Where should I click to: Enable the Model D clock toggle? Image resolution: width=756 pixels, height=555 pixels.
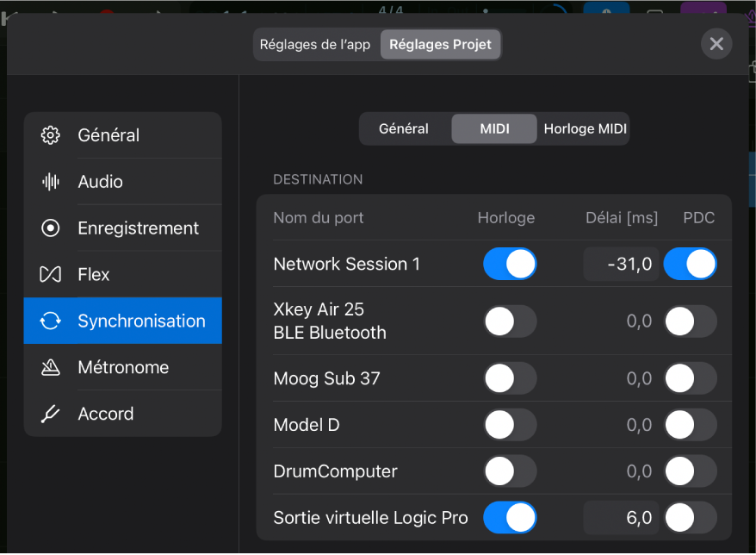[x=510, y=425]
